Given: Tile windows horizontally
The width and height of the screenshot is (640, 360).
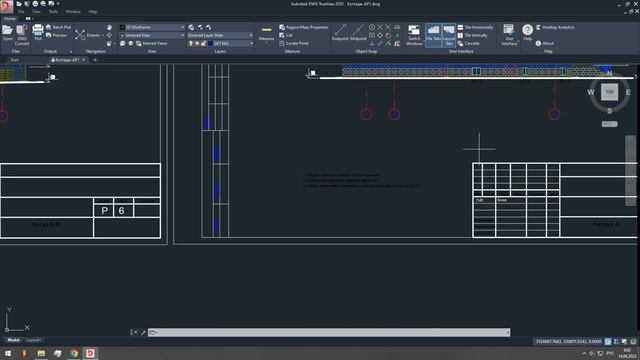Looking at the screenshot, I should coord(475,27).
